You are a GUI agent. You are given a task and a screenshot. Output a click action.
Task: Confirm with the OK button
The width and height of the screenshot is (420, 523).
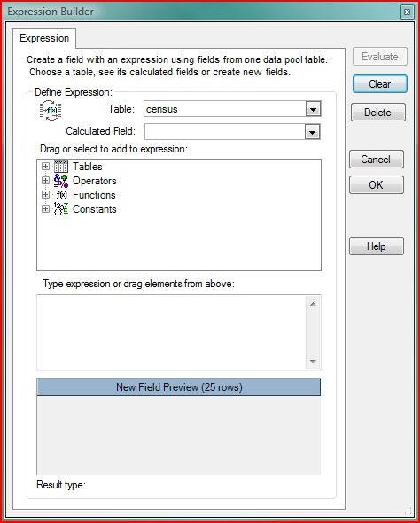[x=377, y=184]
